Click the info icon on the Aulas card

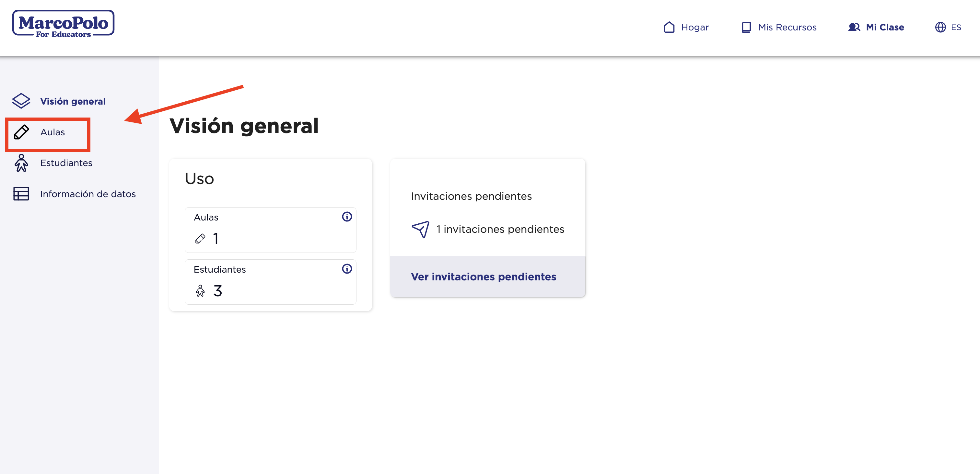click(x=346, y=217)
